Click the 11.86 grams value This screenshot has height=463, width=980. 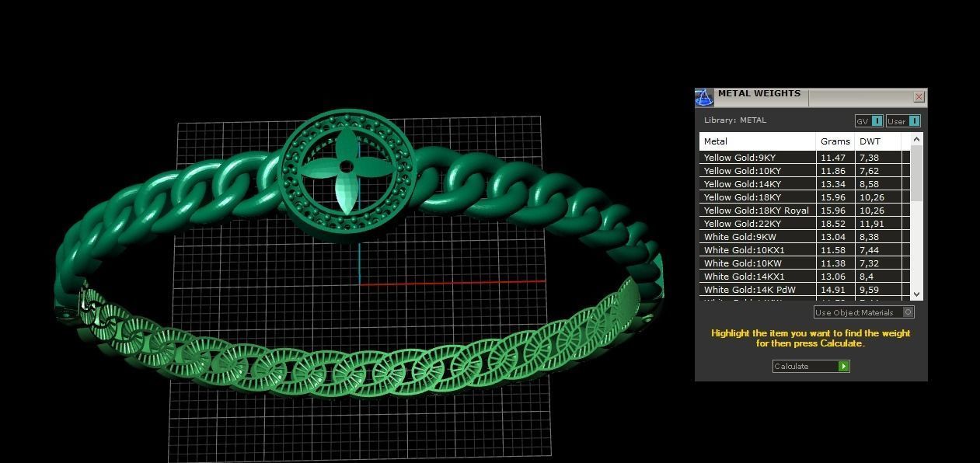[x=832, y=171]
